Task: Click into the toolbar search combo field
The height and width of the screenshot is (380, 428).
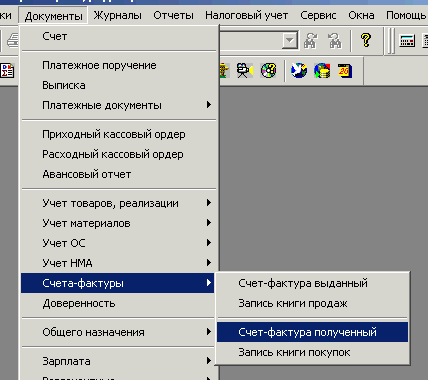Action: click(x=251, y=41)
